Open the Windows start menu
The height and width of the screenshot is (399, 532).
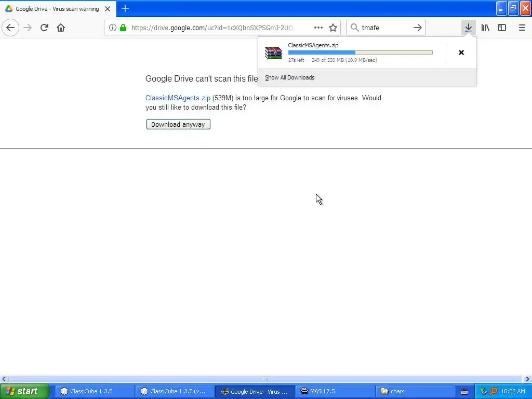[24, 391]
